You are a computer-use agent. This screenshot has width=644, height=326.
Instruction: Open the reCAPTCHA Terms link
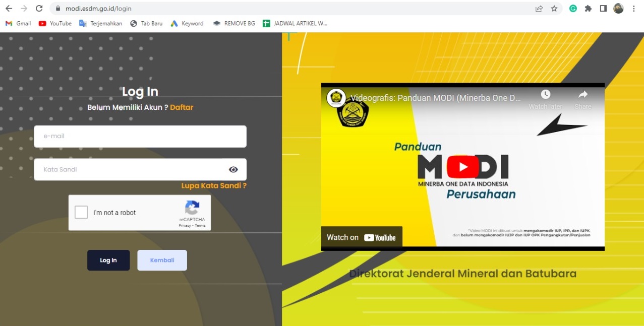[200, 225]
